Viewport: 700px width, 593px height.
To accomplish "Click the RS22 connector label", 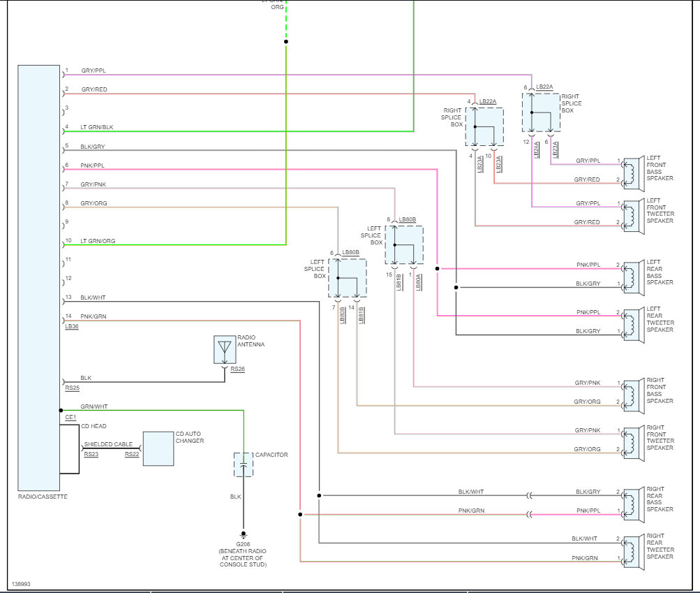I will [132, 455].
